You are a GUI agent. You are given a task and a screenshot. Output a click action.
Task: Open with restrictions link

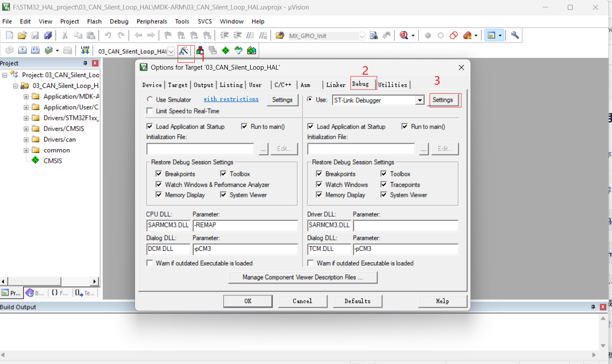point(231,99)
